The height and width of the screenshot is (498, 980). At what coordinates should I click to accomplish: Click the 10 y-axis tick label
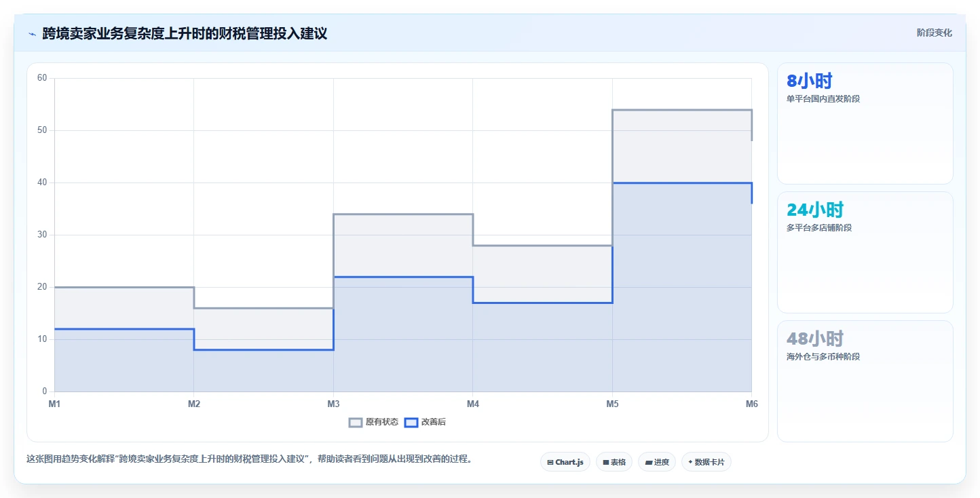tap(42, 339)
